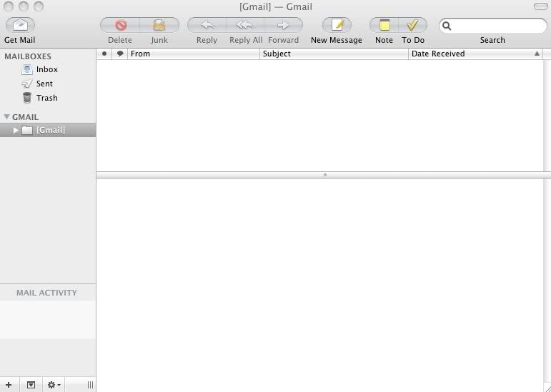
Task: Click the MAIL ACTIVITY header
Action: tap(46, 293)
